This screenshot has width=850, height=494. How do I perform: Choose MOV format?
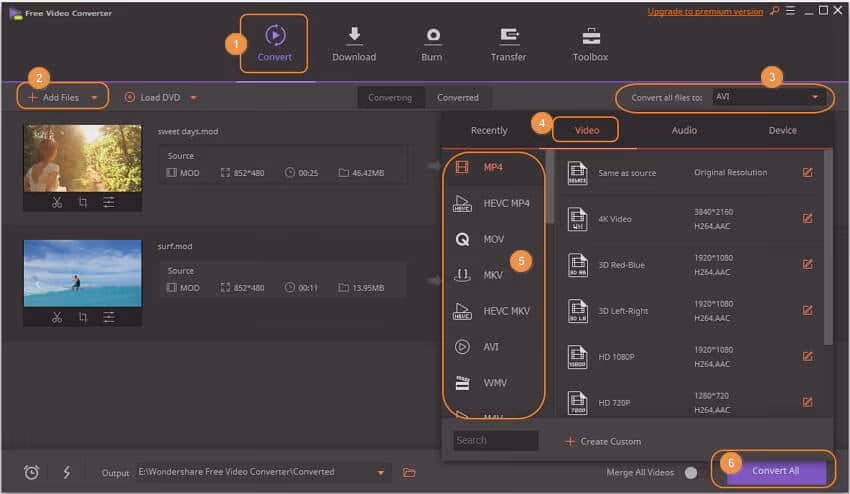coord(493,239)
